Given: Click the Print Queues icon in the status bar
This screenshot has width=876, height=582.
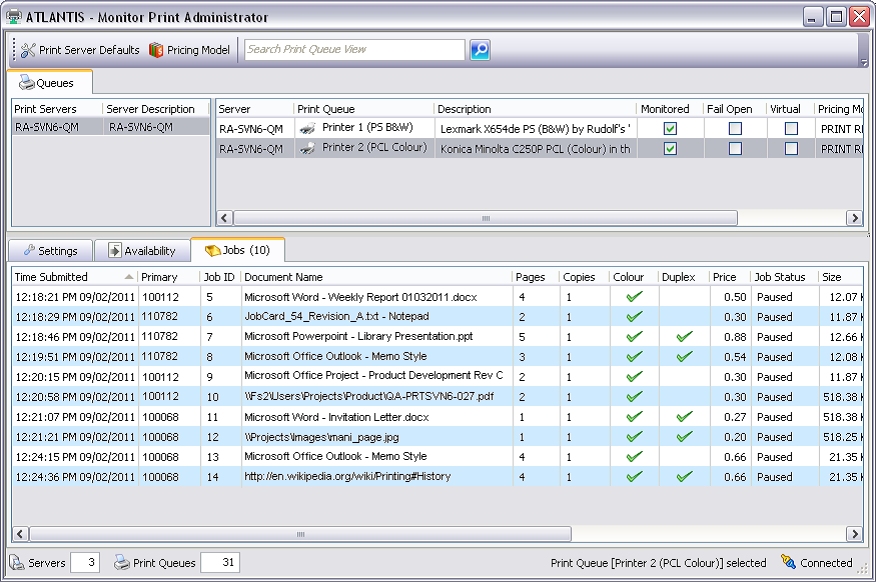Looking at the screenshot, I should coord(119,562).
